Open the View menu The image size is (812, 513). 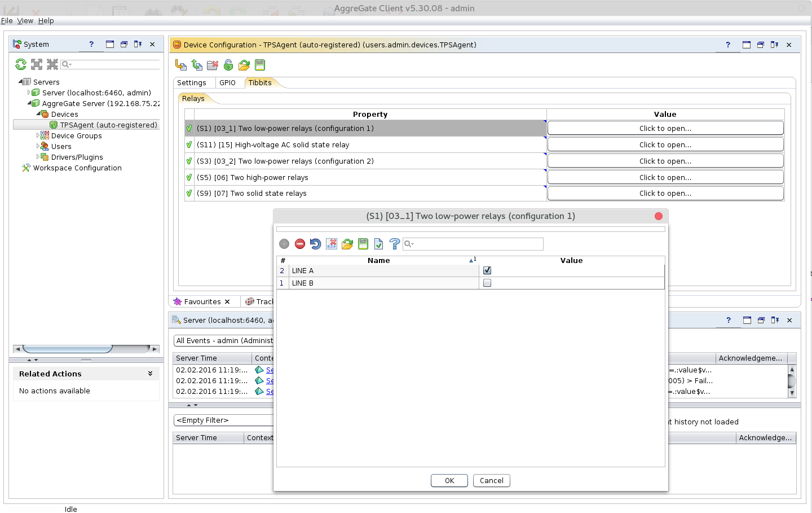click(25, 20)
